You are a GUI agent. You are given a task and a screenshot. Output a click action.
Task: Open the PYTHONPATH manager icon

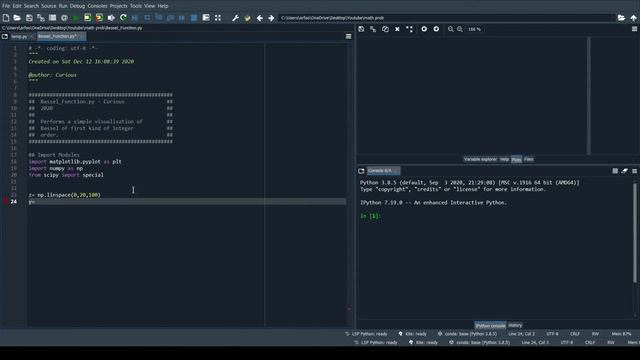click(247, 18)
